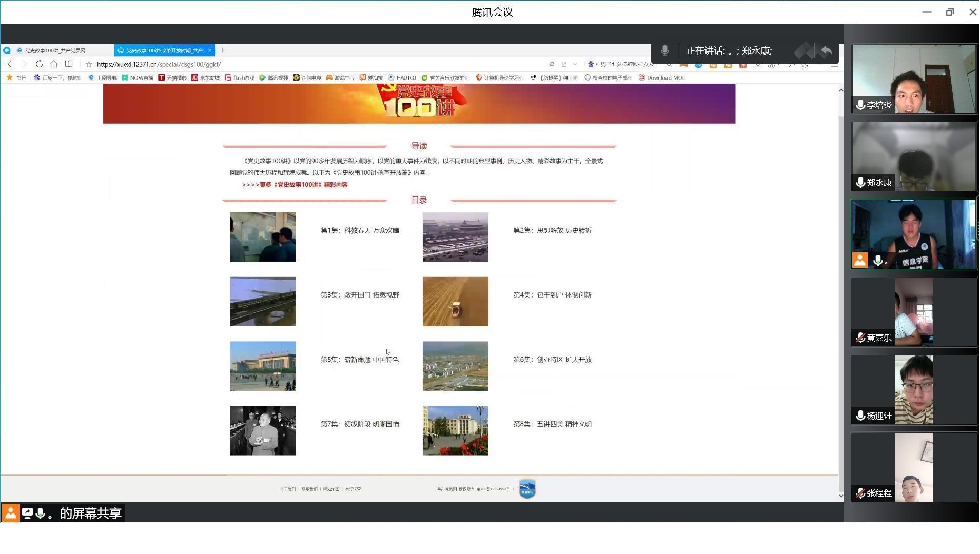The height and width of the screenshot is (554, 980).
Task: Open the 游戏中心 bookmark
Action: [340, 78]
